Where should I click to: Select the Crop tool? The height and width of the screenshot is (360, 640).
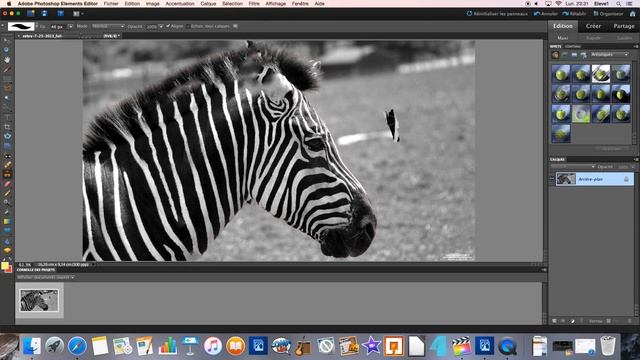[7, 127]
